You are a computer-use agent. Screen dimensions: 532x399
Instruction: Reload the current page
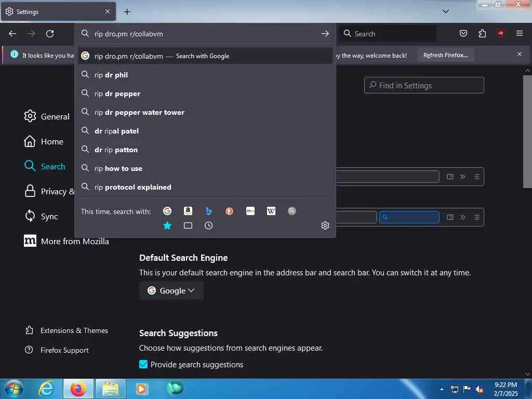click(x=50, y=34)
